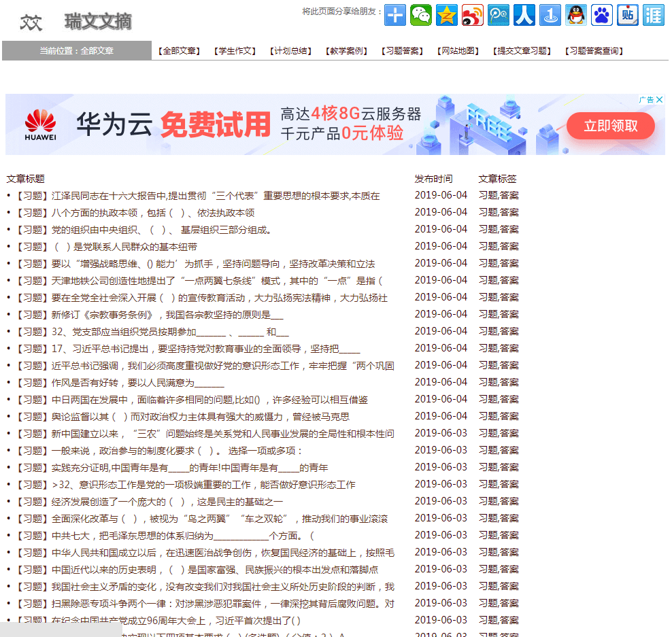Click the Tencent Weibo share icon
The image size is (672, 637).
(x=499, y=15)
